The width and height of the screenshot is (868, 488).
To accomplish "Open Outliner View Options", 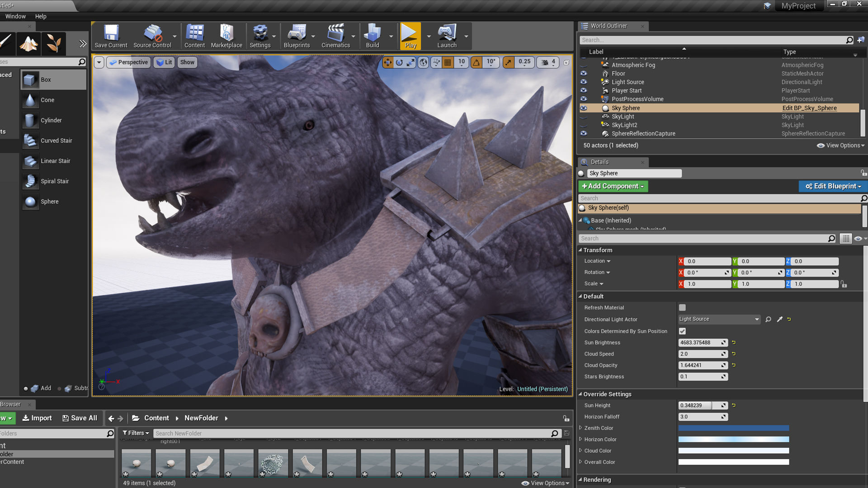I will tap(841, 145).
